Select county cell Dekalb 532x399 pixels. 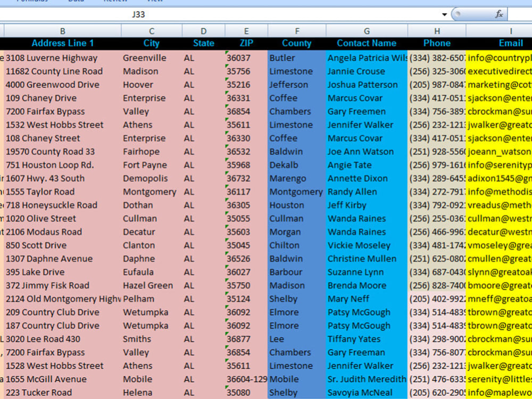[297, 165]
